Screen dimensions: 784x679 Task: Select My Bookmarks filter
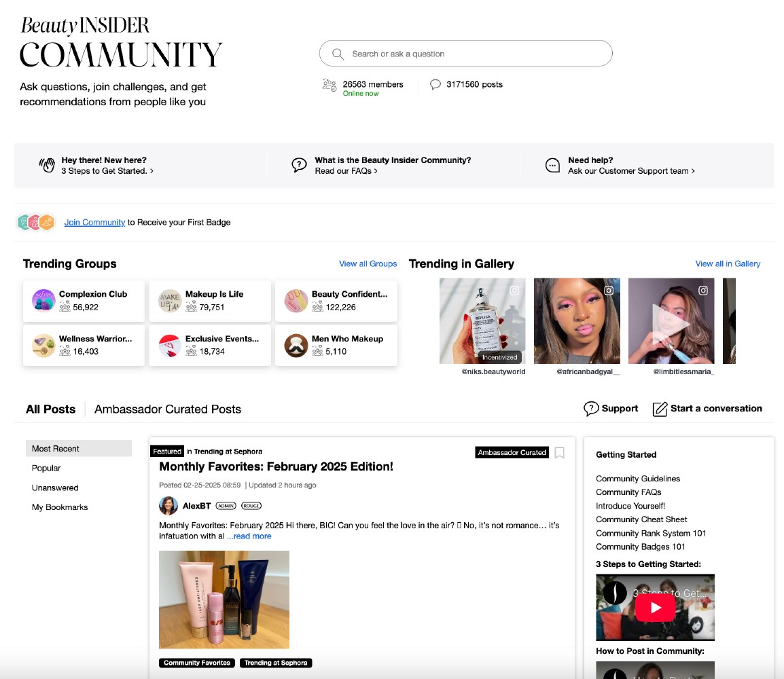click(60, 507)
